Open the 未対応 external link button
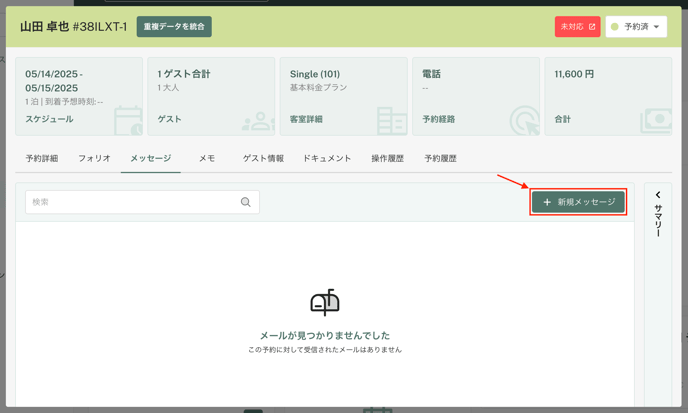 click(x=577, y=27)
